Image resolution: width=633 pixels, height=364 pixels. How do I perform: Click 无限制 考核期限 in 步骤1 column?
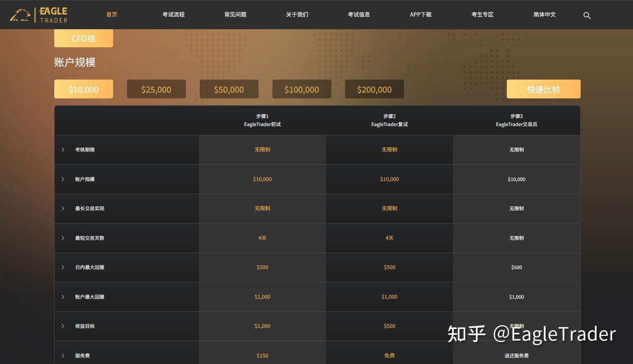[x=262, y=150]
